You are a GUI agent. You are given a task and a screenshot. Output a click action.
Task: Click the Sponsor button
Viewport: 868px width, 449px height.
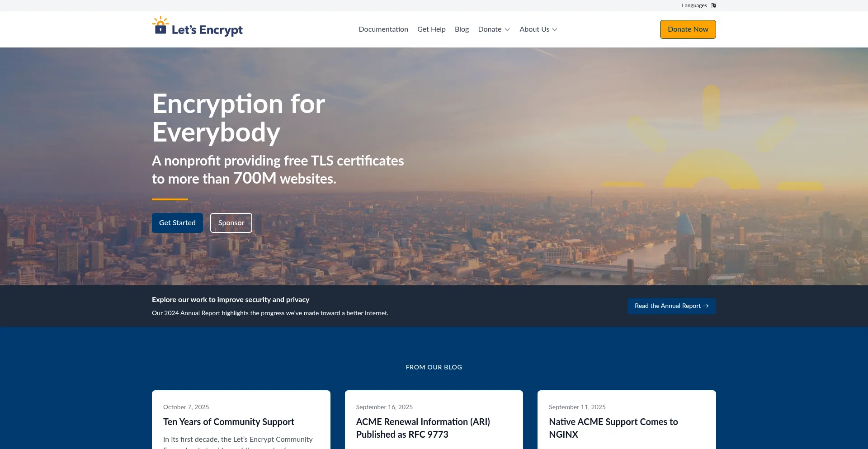point(231,223)
